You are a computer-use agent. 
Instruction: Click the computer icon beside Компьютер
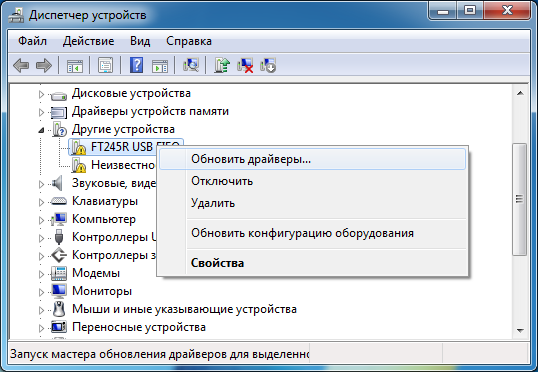[x=59, y=219]
